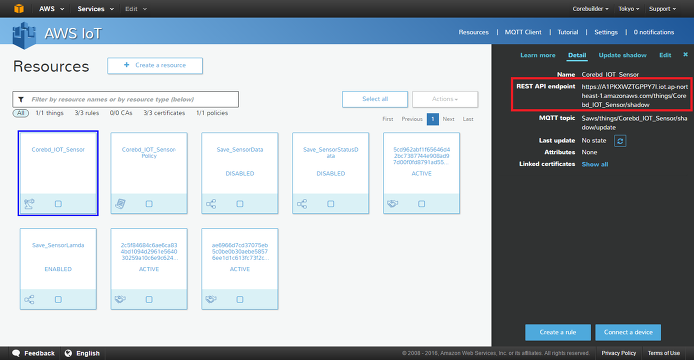Screen dimensions: 694x360
Task: Open the Edit dropdown in top bar
Action: 135,9
